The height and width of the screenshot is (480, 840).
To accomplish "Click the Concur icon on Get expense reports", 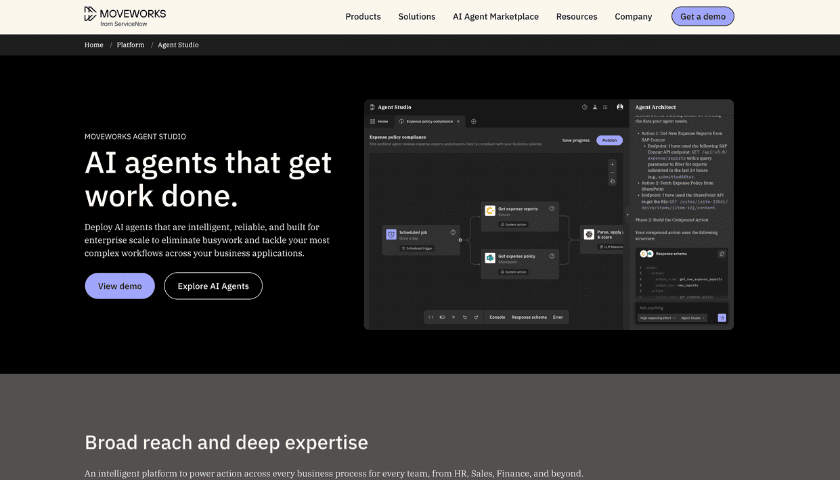I will [490, 211].
